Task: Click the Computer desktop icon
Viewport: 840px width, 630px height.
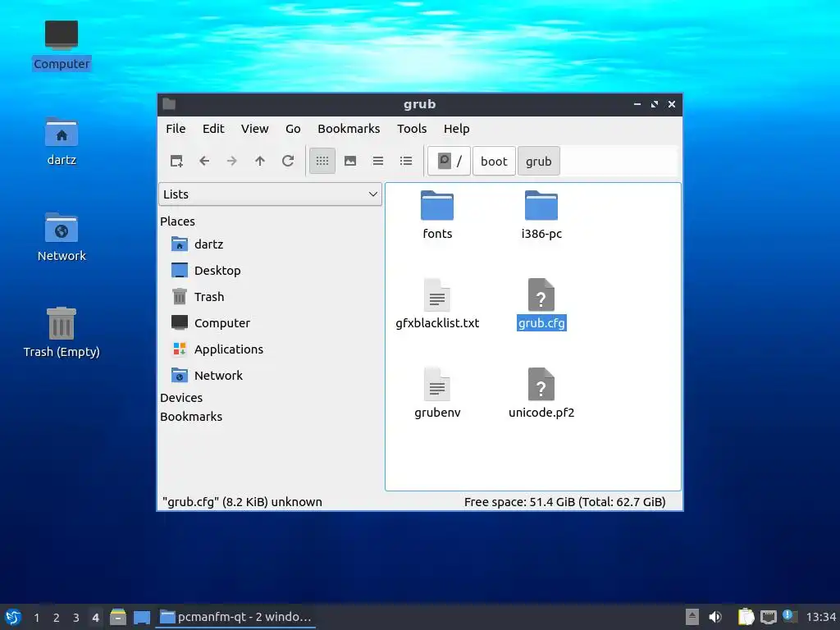Action: pos(61,45)
